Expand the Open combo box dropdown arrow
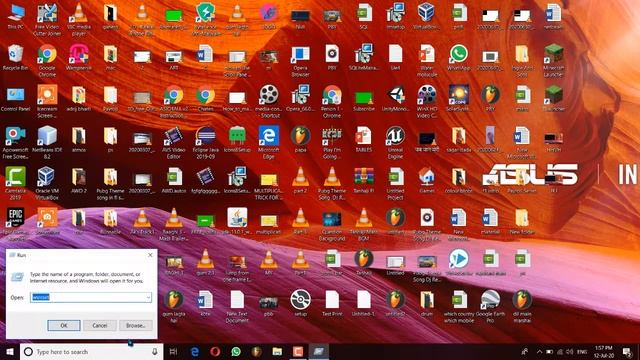The height and width of the screenshot is (360, 640). 148,298
